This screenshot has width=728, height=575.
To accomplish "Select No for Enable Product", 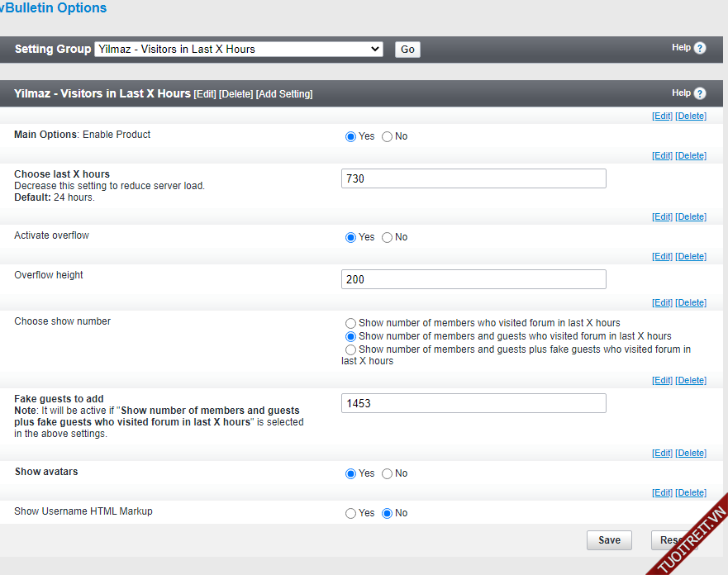I will click(x=387, y=136).
